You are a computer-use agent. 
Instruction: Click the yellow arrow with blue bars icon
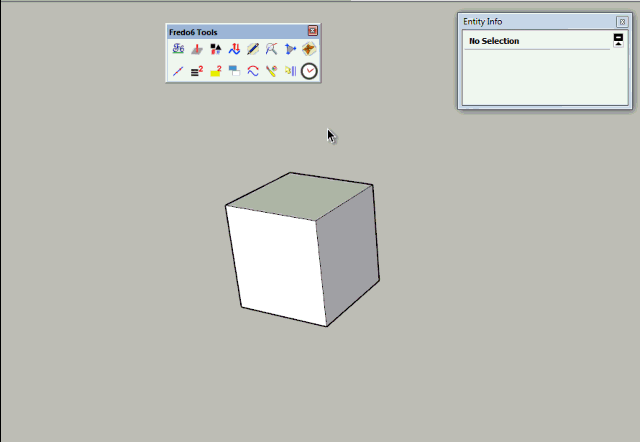[290, 71]
